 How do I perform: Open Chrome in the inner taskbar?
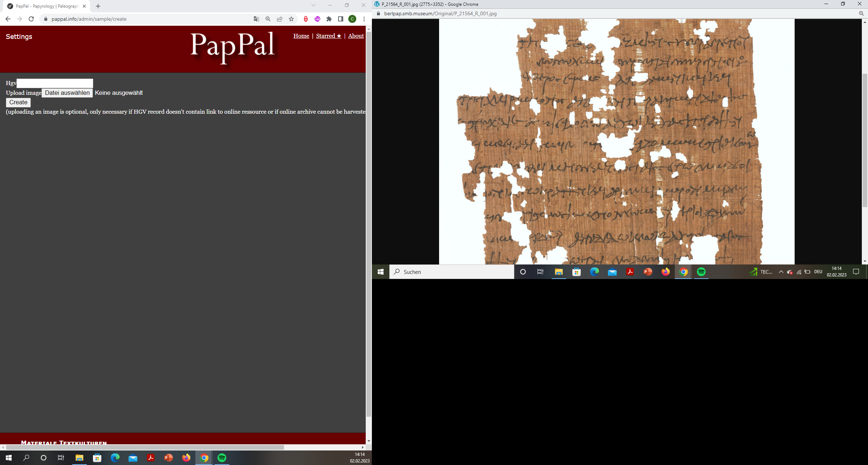(684, 272)
